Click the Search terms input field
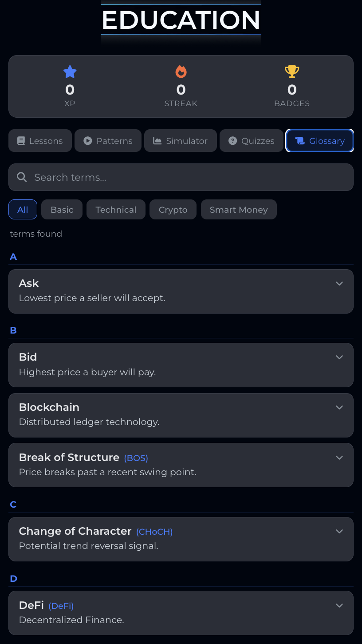362x644 pixels. [x=186, y=177]
